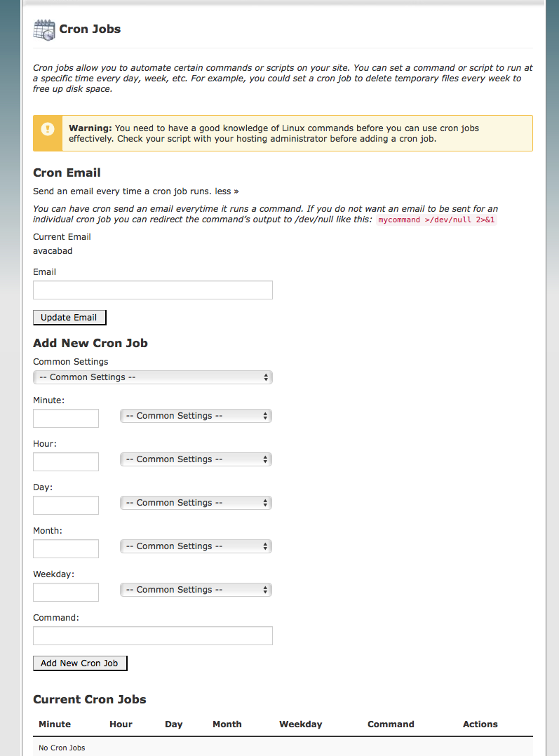The height and width of the screenshot is (756, 559).
Task: Focus the Command input field
Action: 153,636
